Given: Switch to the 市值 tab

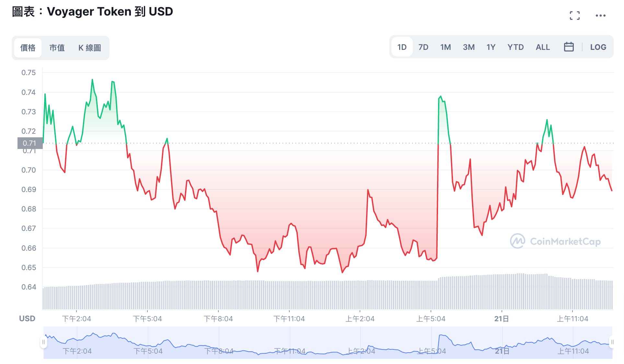Looking at the screenshot, I should click(x=57, y=48).
